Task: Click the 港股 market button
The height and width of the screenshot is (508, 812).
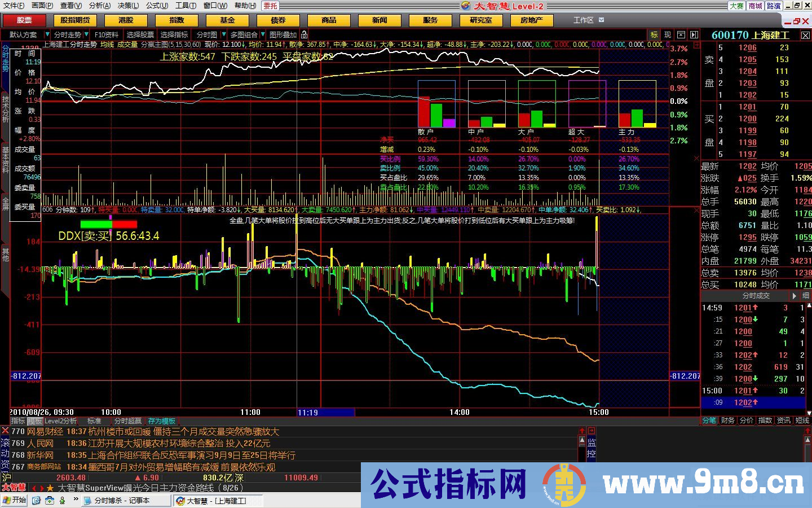Action: pyautogui.click(x=126, y=20)
